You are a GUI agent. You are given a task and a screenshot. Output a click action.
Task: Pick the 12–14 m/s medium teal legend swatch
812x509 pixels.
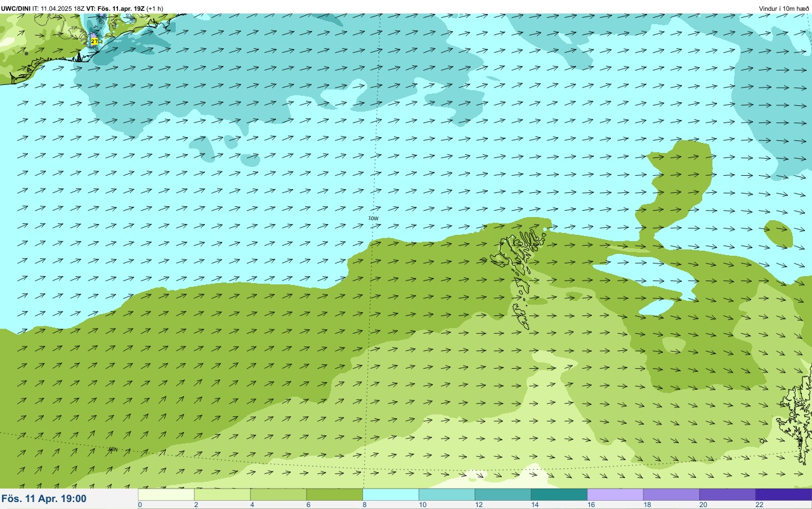503,494
